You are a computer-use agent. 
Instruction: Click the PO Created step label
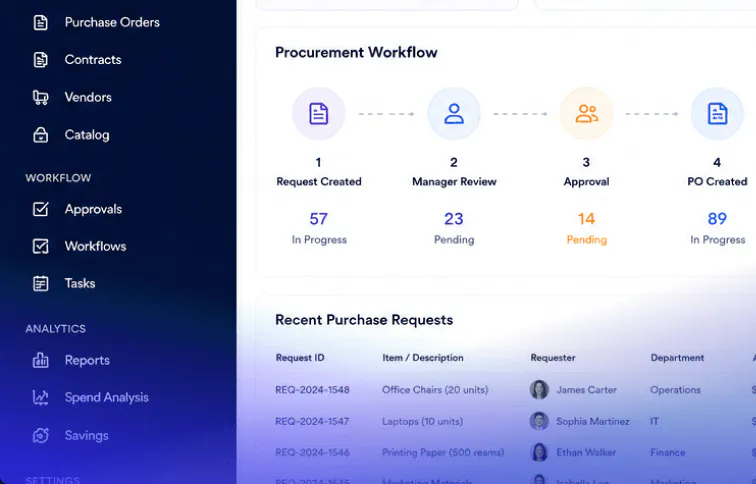717,181
